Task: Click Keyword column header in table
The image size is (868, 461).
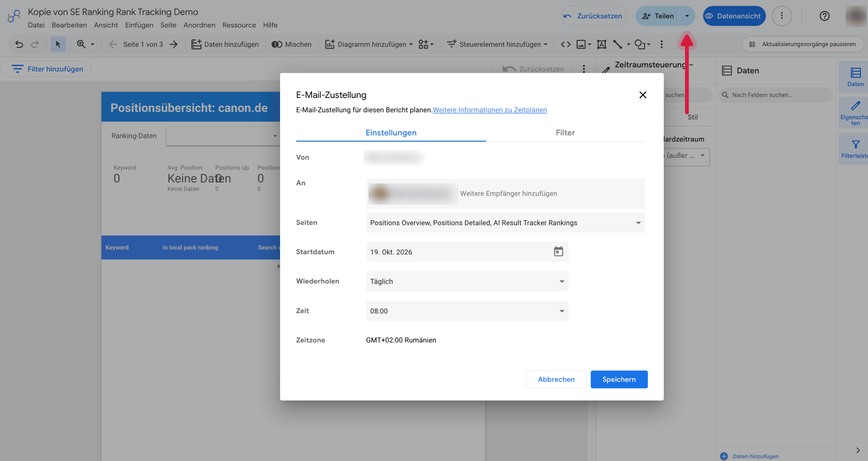Action: click(117, 247)
